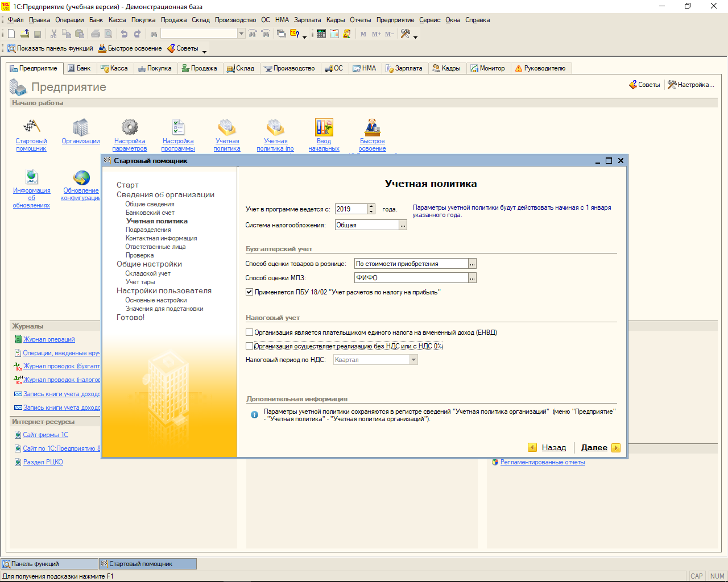Switch to the Монитор tab
Viewport: 728px width, 582px height.
(x=487, y=68)
